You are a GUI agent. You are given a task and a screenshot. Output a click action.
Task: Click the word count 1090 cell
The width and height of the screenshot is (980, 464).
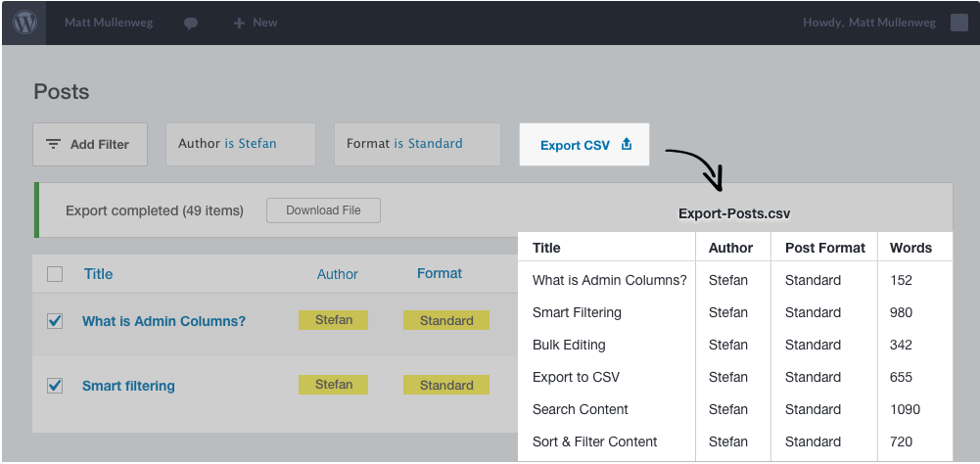[x=905, y=409]
